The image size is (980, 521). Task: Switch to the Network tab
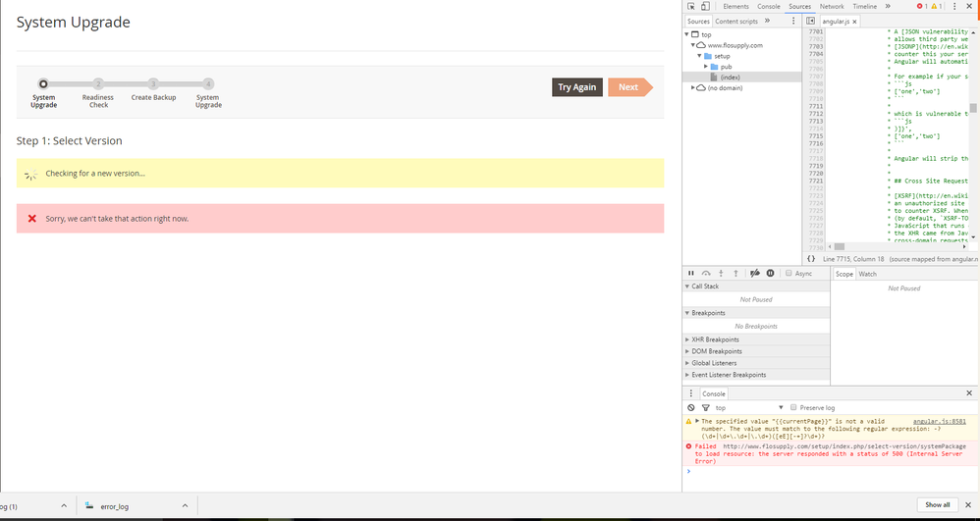831,7
